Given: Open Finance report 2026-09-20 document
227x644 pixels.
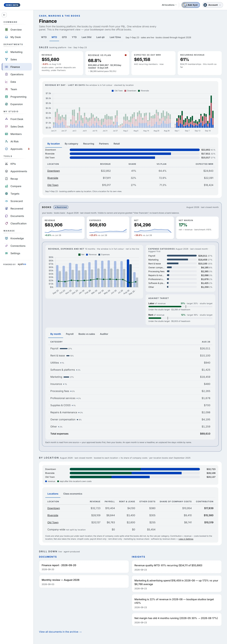Looking at the screenshot, I should (x=84, y=566).
